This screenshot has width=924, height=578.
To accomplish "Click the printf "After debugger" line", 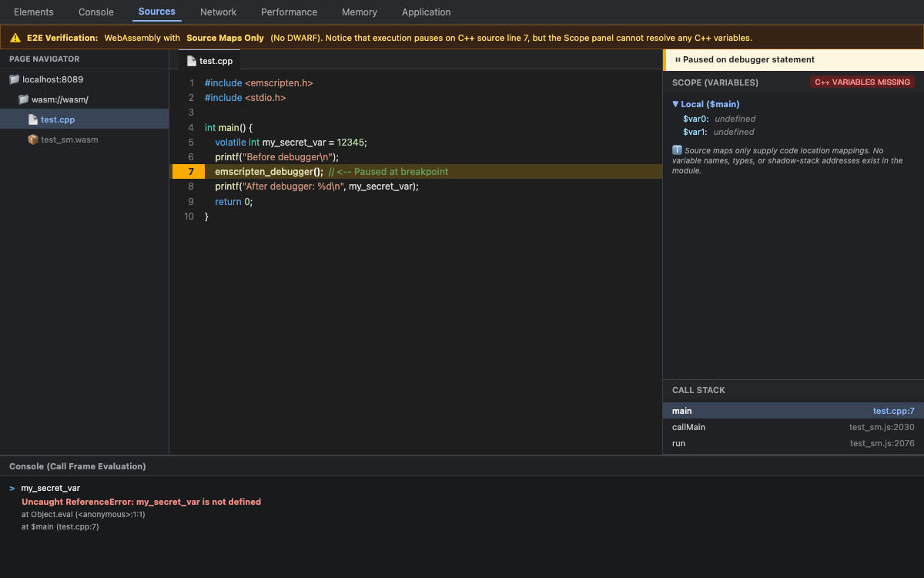I will [x=317, y=187].
